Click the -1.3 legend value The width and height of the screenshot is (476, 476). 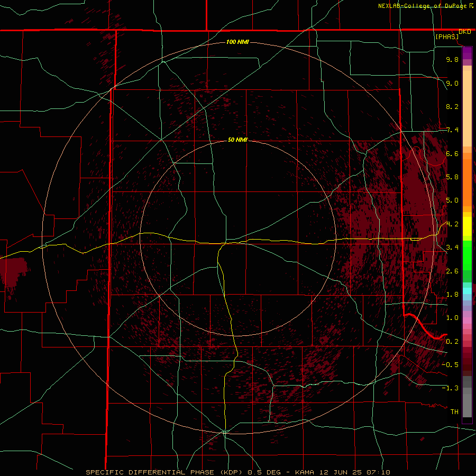(450, 388)
